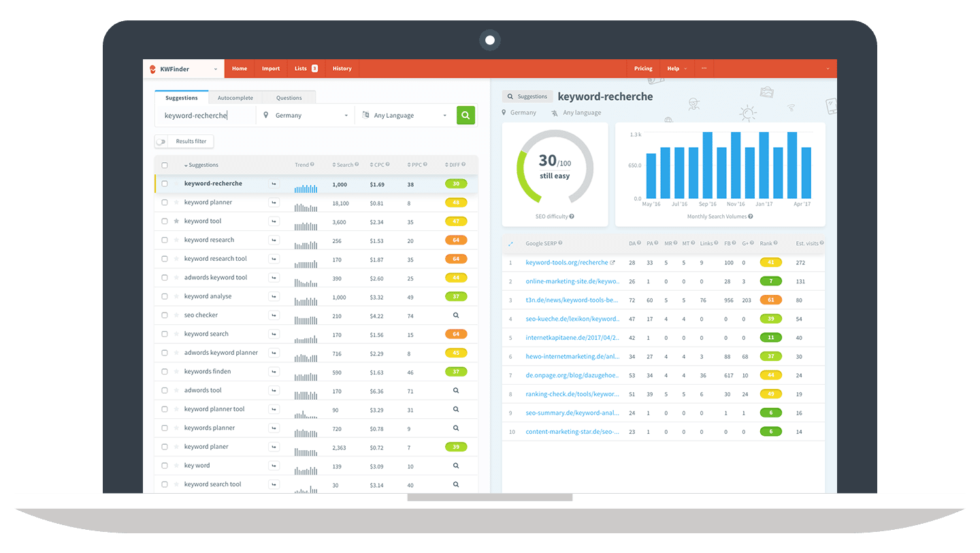Screen dimensions: 980x553
Task: Click the arrow icon next to keyword tool
Action: coord(274,221)
